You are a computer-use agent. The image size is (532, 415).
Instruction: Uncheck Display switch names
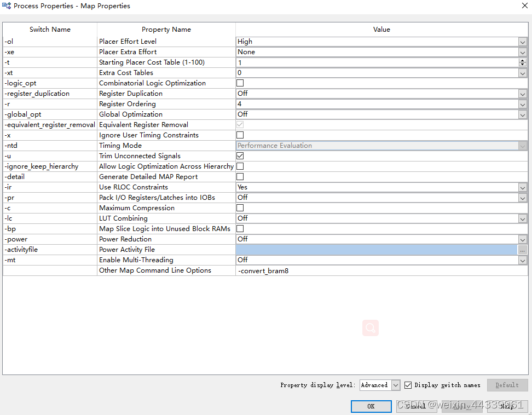408,385
